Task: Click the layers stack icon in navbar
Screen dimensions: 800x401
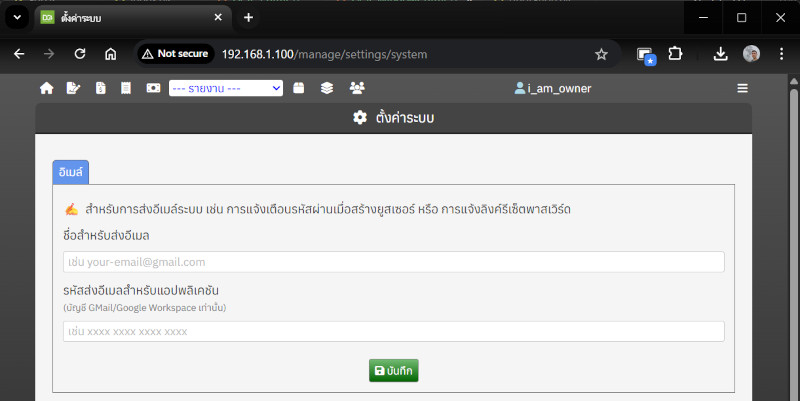Action: 327,88
